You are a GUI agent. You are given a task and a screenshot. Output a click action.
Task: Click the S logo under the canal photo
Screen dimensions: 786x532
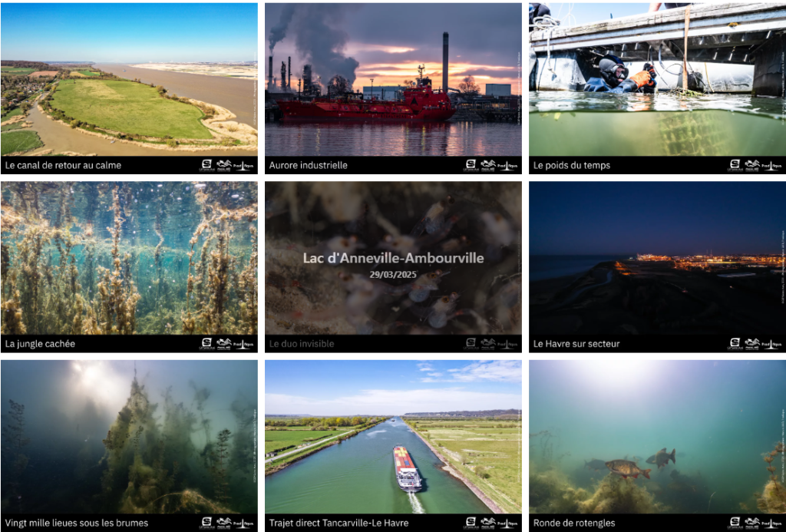click(x=206, y=165)
